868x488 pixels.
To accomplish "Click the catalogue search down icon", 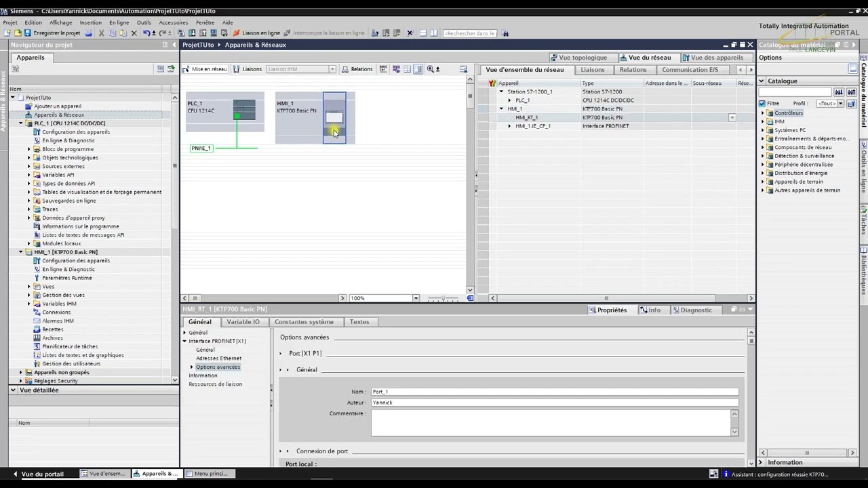I will [x=839, y=92].
